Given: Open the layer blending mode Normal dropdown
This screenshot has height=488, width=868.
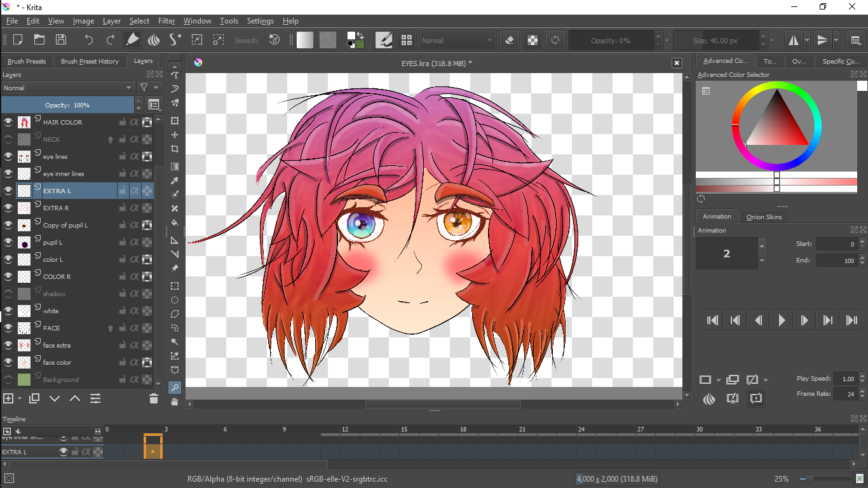Looking at the screenshot, I should tap(67, 88).
